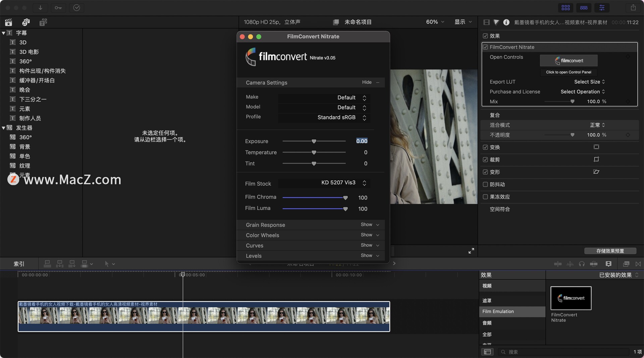Toggle snapping icon in timeline toolbar
The height and width of the screenshot is (358, 644).
click(x=594, y=264)
